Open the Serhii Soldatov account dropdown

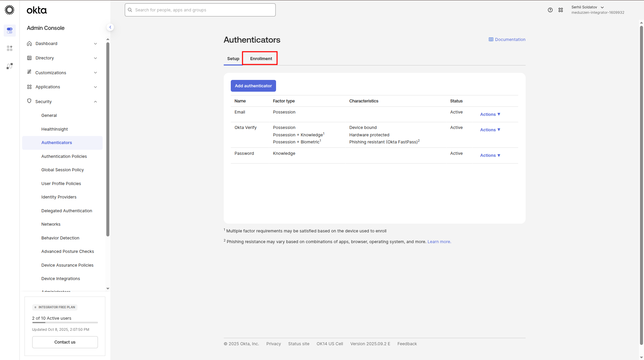coord(597,10)
